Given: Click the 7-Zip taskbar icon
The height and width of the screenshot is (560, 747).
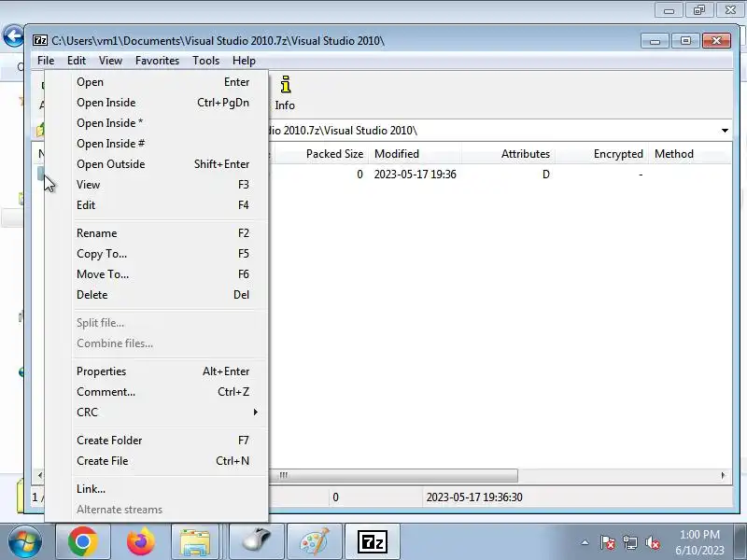Looking at the screenshot, I should (372, 541).
